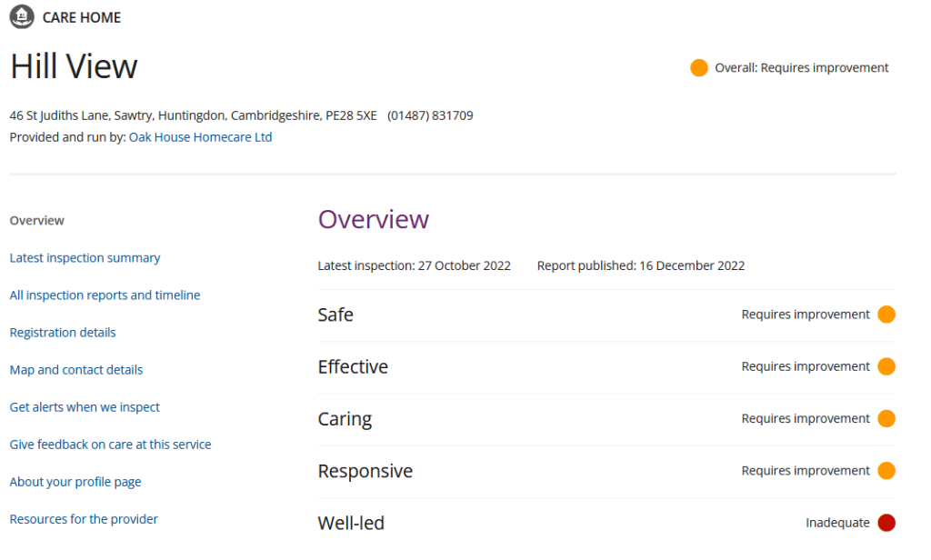Open About your profile page
Image resolution: width=931 pixels, height=560 pixels.
point(75,482)
